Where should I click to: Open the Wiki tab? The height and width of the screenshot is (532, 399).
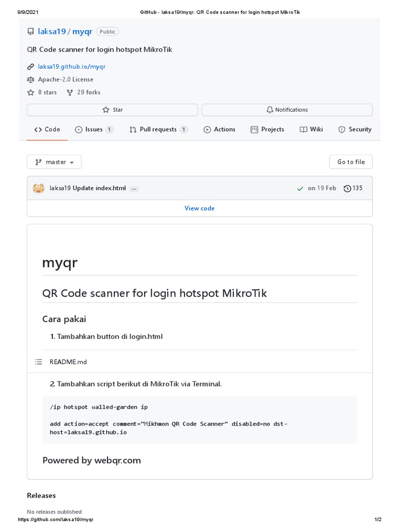point(311,129)
